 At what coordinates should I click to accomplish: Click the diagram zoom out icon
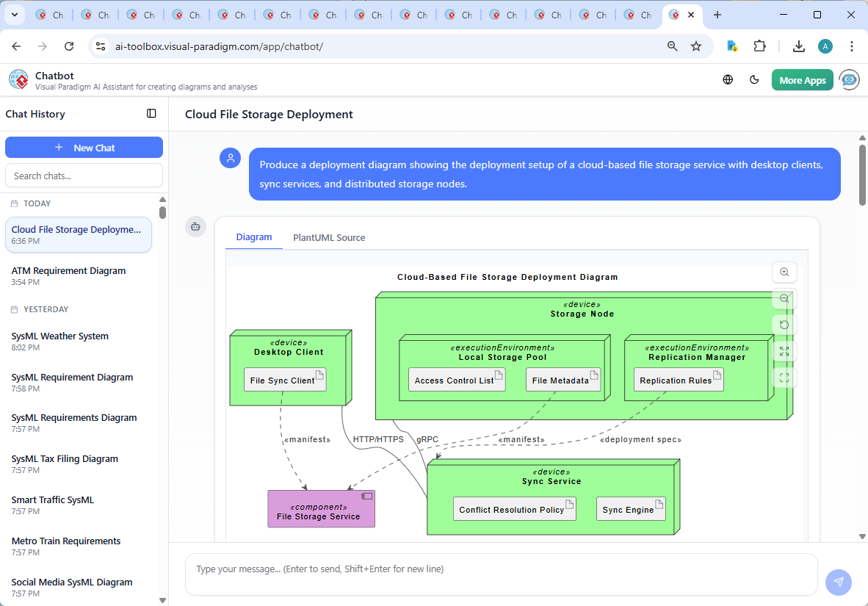[784, 299]
